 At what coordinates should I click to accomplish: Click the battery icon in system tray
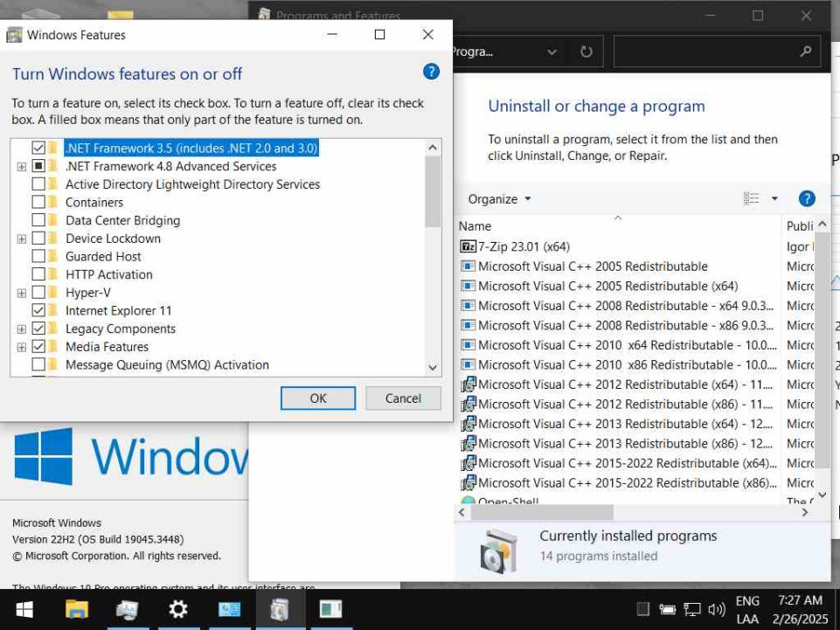667,609
